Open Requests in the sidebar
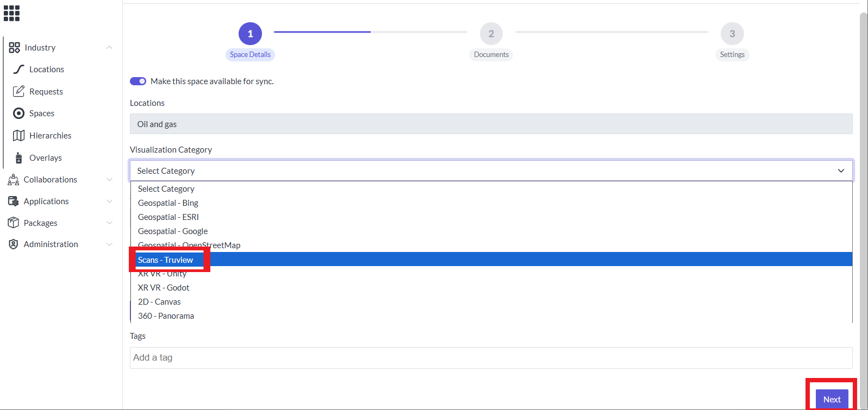 (46, 92)
